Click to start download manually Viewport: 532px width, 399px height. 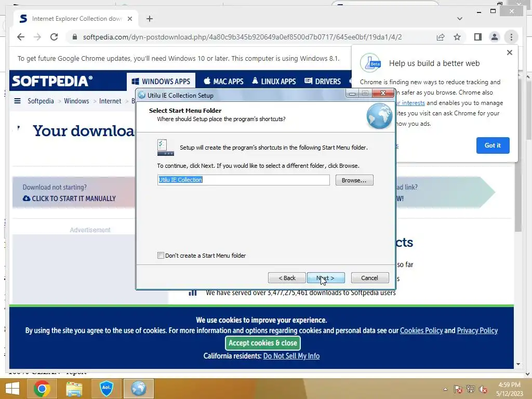click(x=69, y=198)
